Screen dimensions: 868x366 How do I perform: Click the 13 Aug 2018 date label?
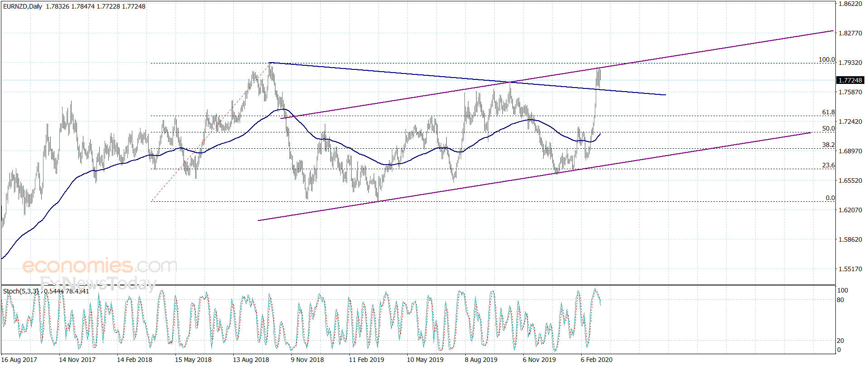251,360
